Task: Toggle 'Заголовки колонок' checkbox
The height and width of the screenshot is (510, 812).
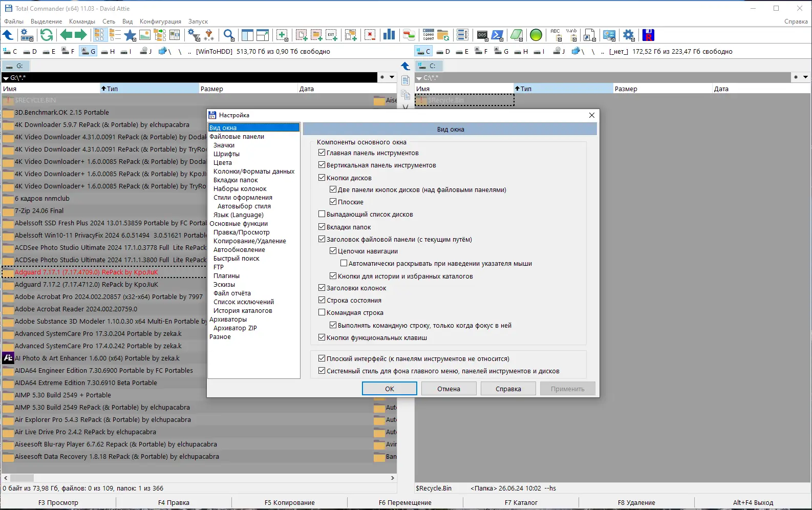Action: click(x=322, y=288)
